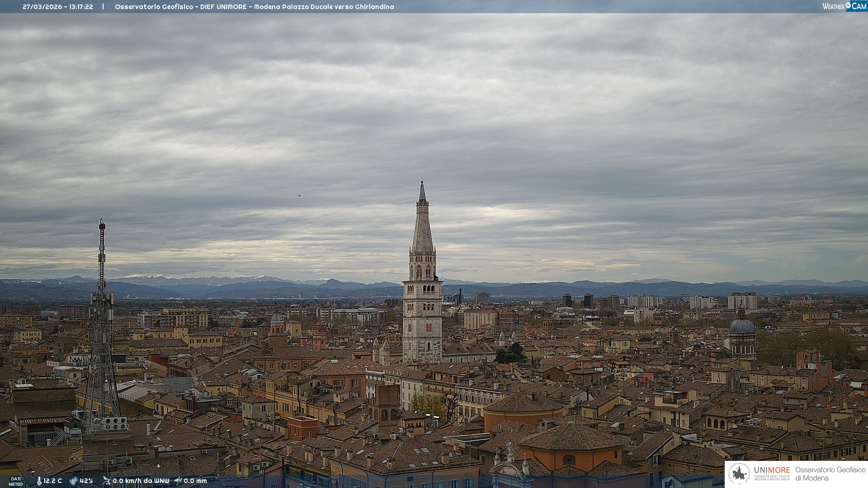Click the 0.0 km/h da WNW wind reading

coord(141,481)
